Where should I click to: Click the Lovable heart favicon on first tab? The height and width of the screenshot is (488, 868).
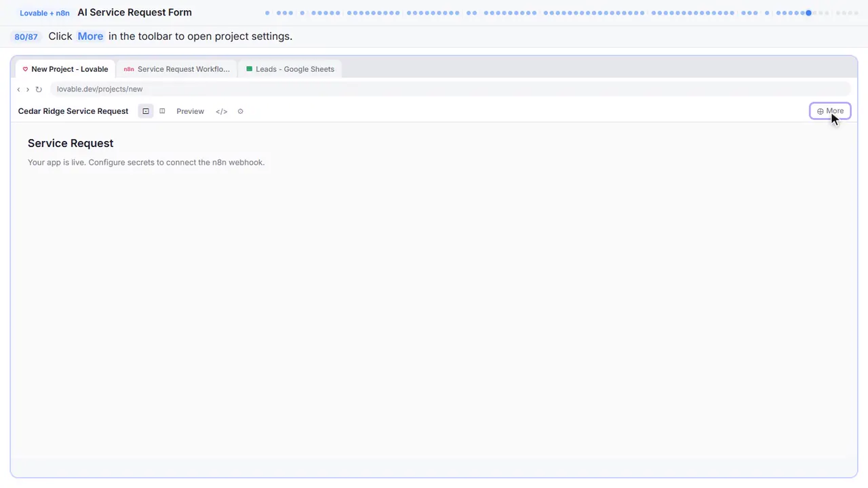click(x=25, y=69)
